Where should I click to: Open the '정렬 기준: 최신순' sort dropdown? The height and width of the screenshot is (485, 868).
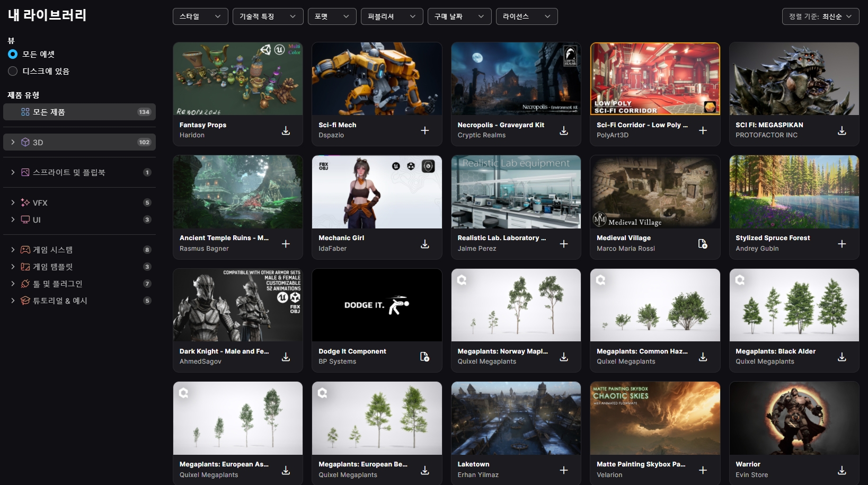click(820, 16)
